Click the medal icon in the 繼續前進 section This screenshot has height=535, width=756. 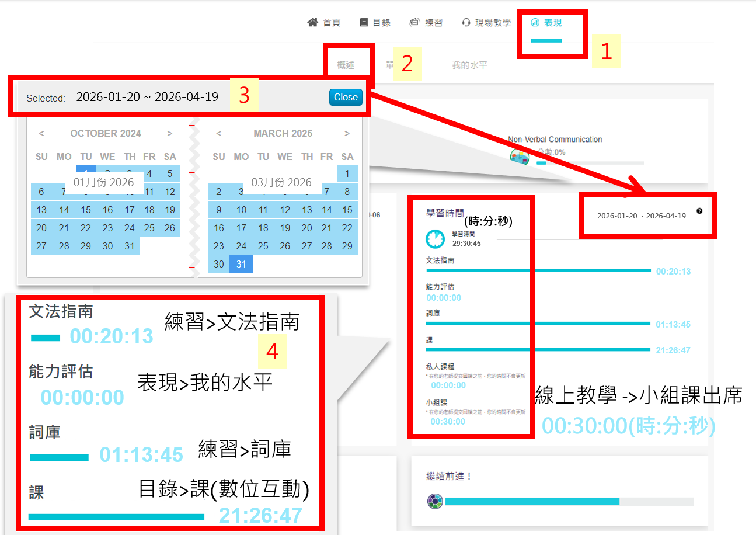pos(434,501)
